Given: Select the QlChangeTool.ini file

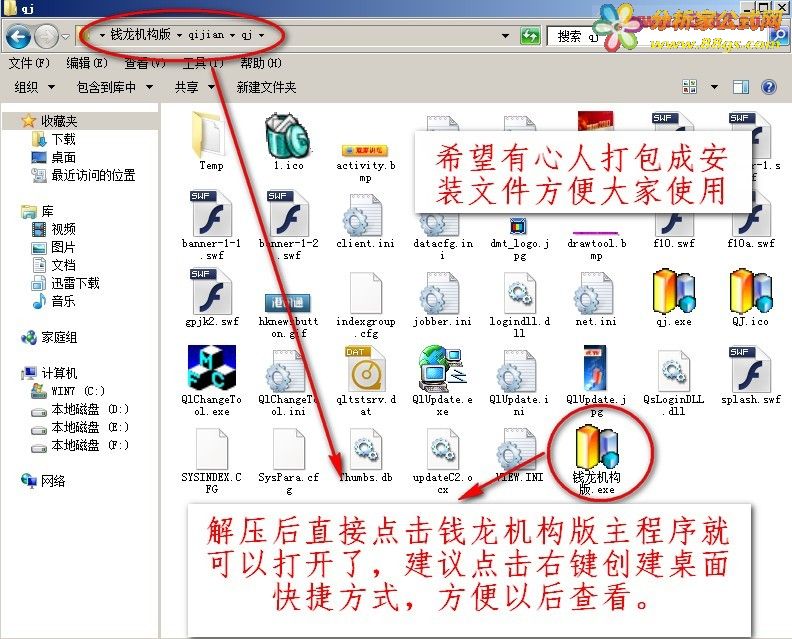Looking at the screenshot, I should [x=288, y=382].
